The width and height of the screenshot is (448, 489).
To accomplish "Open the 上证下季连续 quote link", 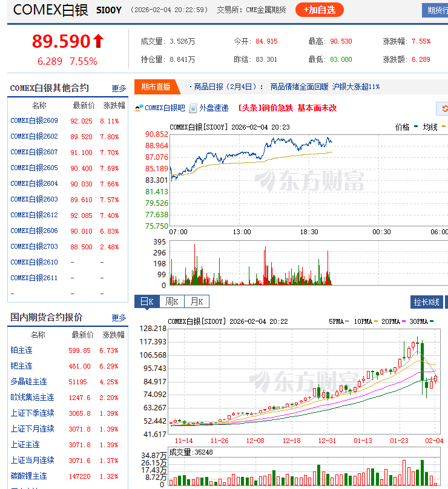I will [x=33, y=413].
